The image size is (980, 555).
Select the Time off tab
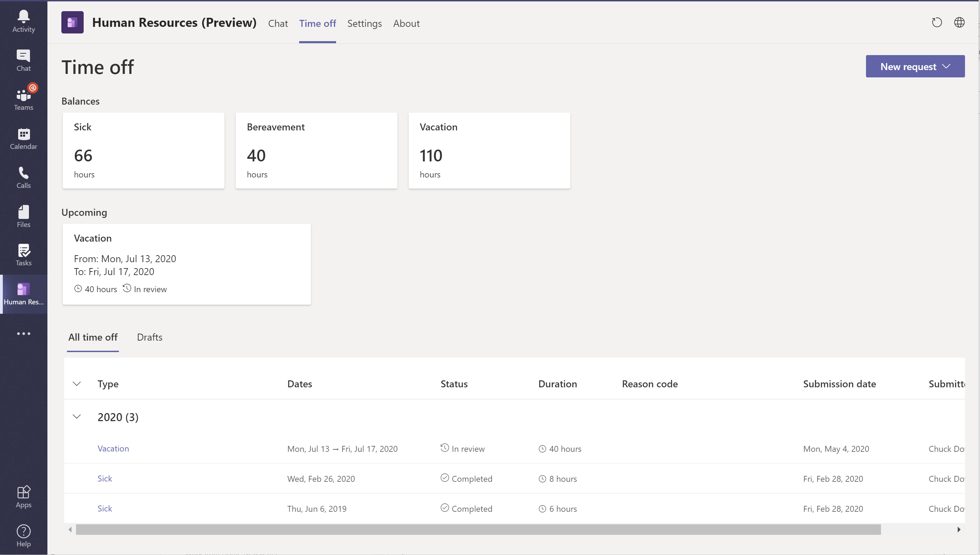point(317,22)
